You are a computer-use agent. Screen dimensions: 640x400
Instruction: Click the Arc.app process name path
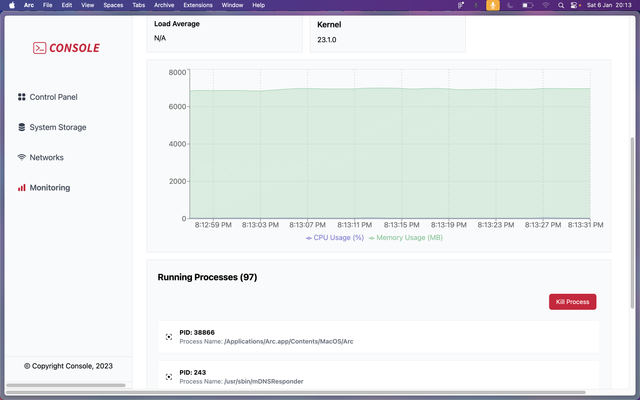pos(289,342)
